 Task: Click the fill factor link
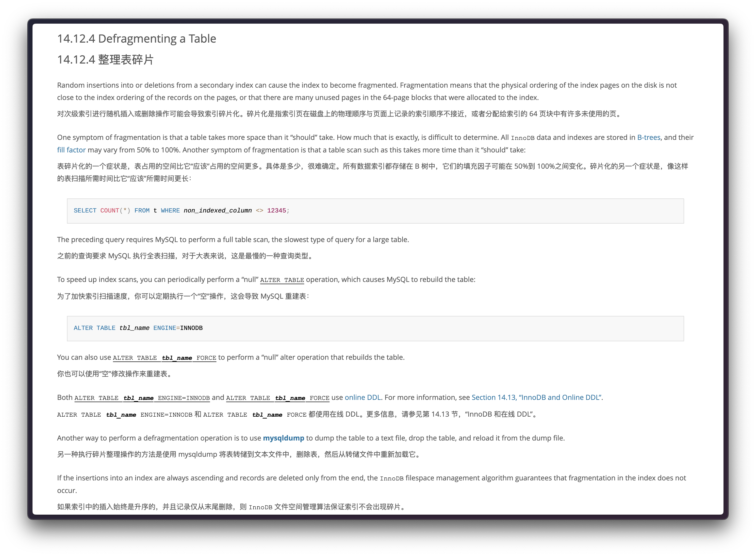click(x=71, y=150)
